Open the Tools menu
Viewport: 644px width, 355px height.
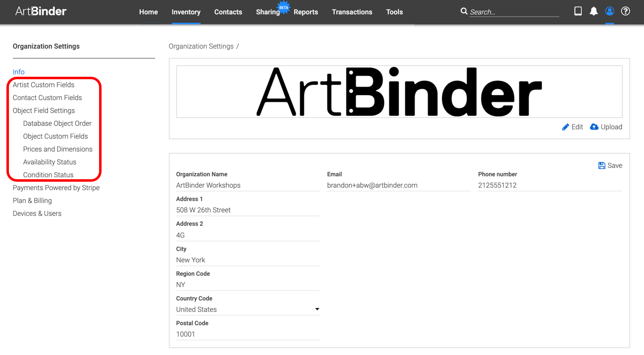394,12
